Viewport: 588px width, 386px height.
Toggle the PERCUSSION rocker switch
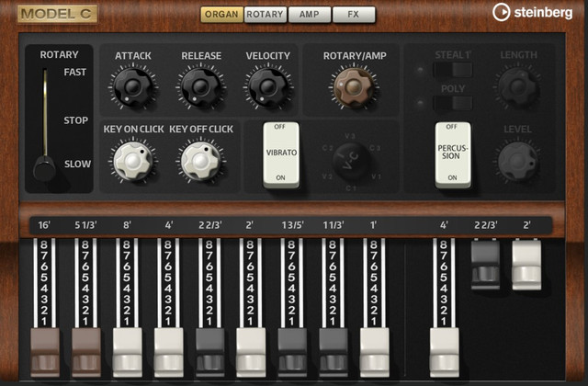453,154
